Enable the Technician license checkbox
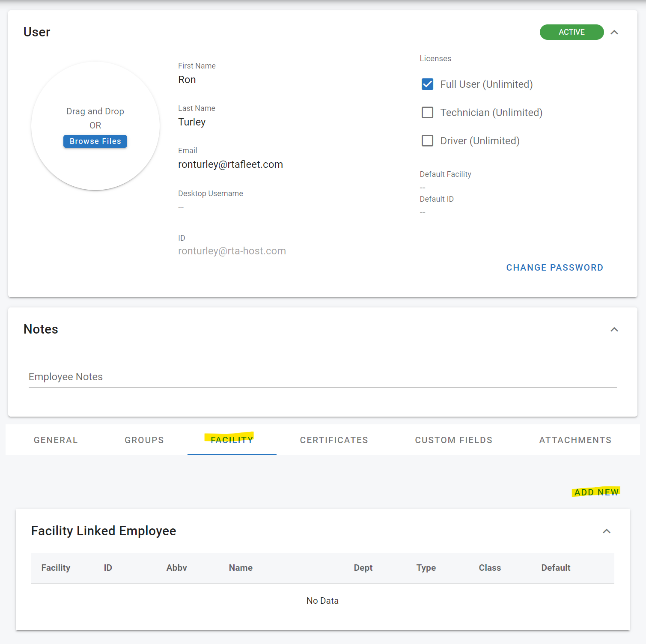This screenshot has width=646, height=644. [x=427, y=113]
